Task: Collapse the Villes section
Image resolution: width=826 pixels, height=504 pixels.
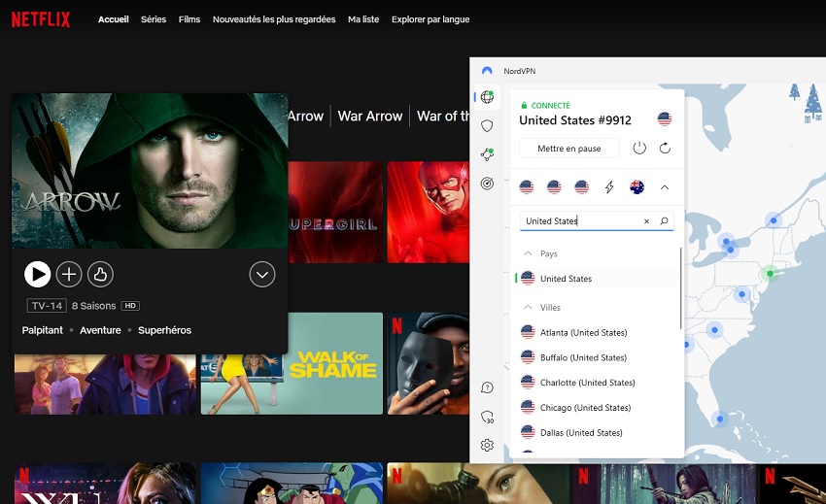Action: (x=528, y=308)
